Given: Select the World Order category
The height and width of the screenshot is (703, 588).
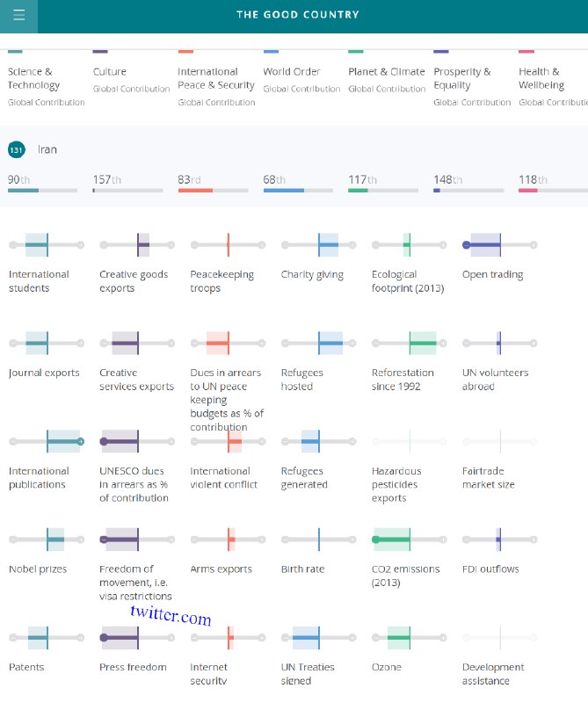Looking at the screenshot, I should tap(292, 71).
